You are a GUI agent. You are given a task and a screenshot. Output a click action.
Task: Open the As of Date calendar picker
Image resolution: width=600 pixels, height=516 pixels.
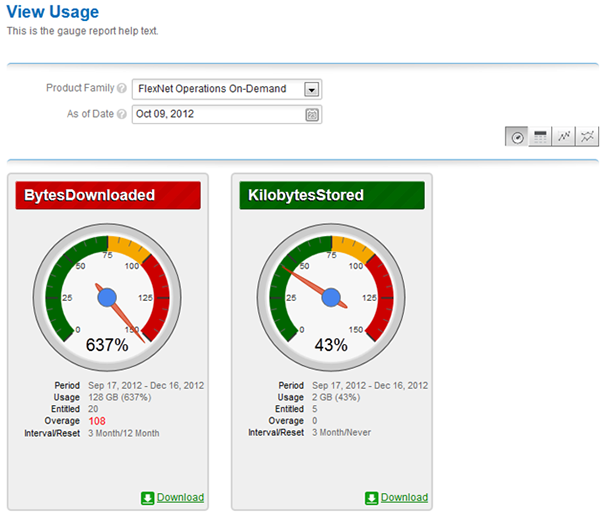312,114
